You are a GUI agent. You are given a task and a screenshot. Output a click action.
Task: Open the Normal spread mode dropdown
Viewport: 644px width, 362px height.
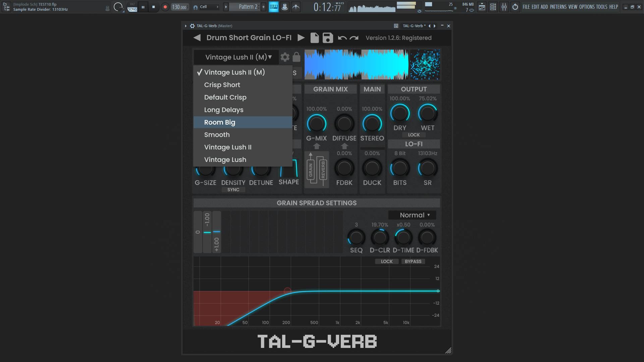[x=414, y=215]
